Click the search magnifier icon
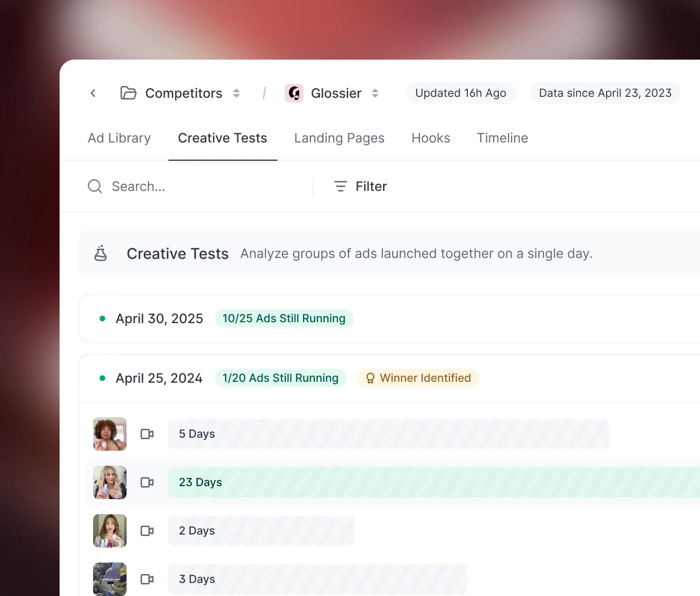 click(x=95, y=186)
